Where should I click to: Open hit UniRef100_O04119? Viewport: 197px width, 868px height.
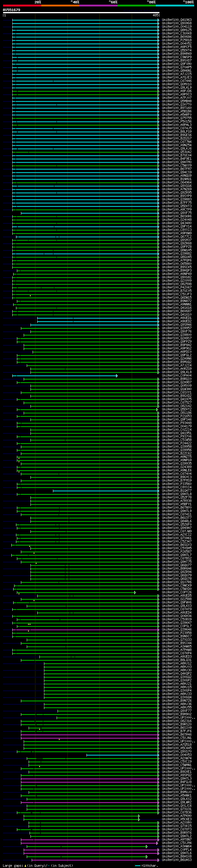177,26
